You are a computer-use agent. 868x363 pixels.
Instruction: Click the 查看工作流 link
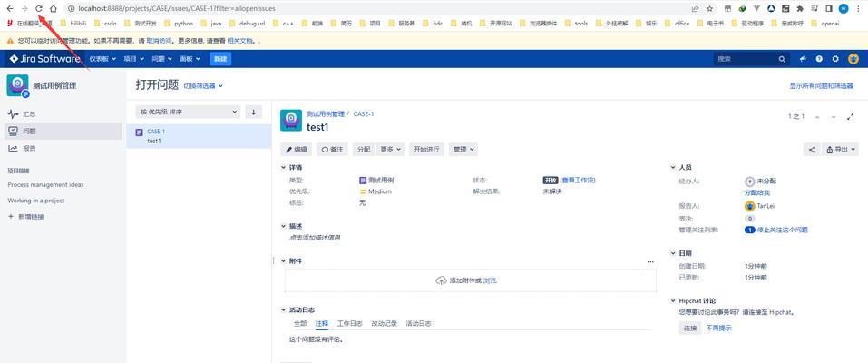[x=578, y=181]
